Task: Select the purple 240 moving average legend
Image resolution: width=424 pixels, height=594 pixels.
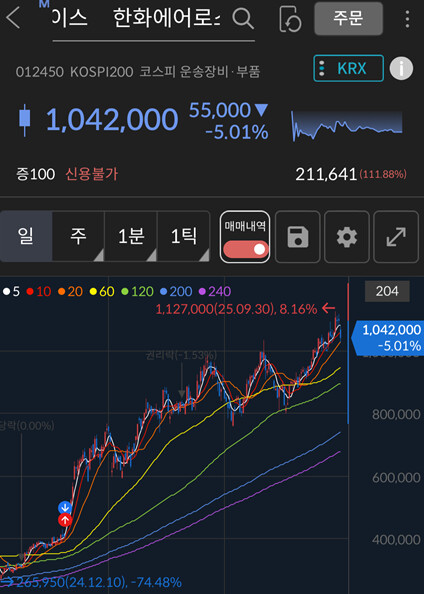Action: [x=215, y=291]
